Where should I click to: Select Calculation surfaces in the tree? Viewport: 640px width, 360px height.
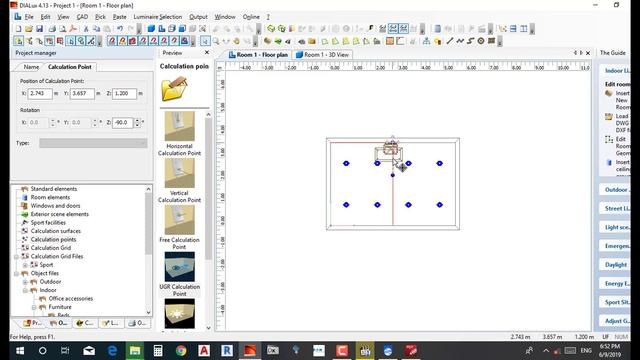point(56,231)
